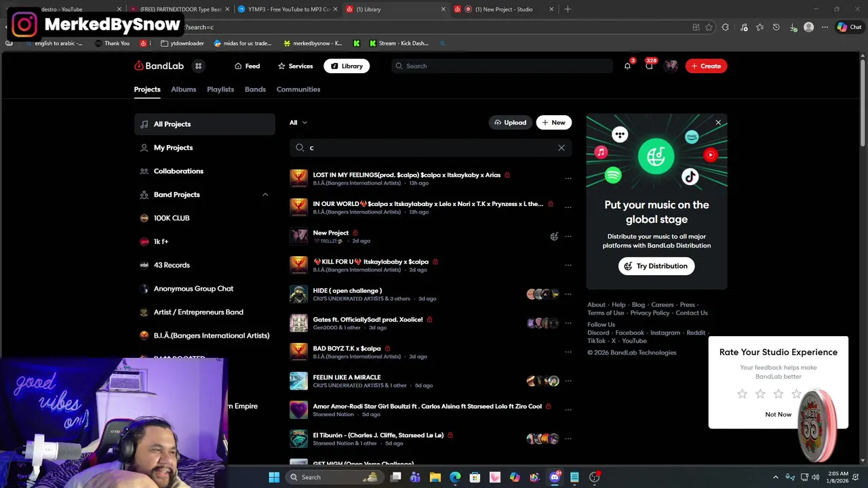Select Collaborations in the sidebar

[x=204, y=171]
